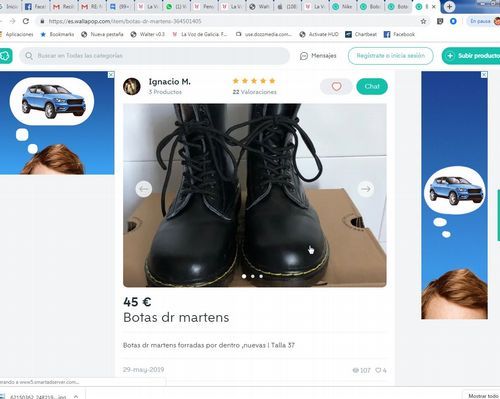500x399 pixels.
Task: Click the Subir producto button
Action: (472, 56)
